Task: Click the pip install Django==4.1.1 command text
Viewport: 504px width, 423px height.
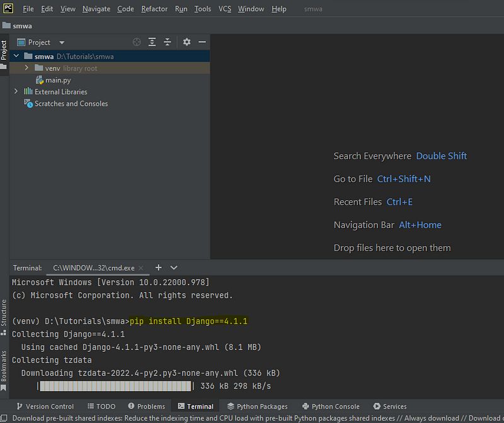Action: [x=188, y=321]
